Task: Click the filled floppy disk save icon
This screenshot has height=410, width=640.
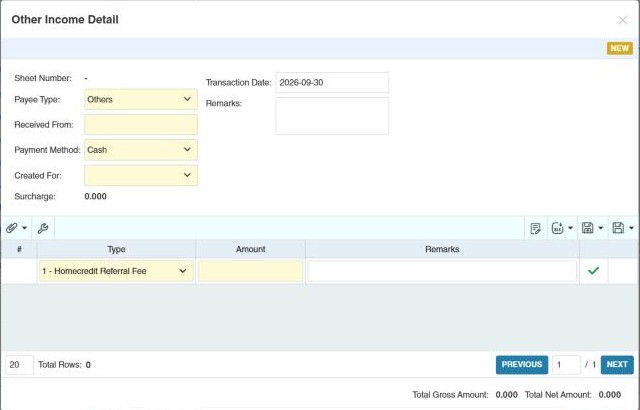Action: [x=587, y=228]
